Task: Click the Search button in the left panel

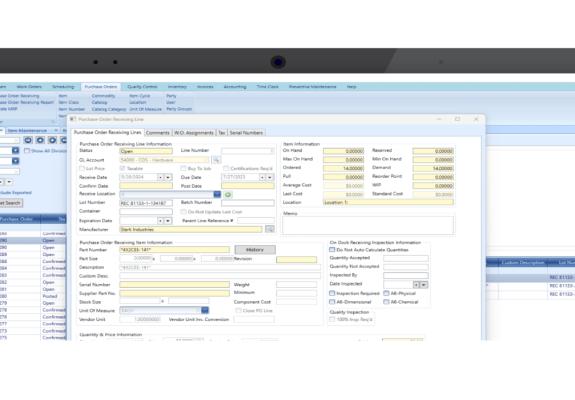Action: click(11, 203)
